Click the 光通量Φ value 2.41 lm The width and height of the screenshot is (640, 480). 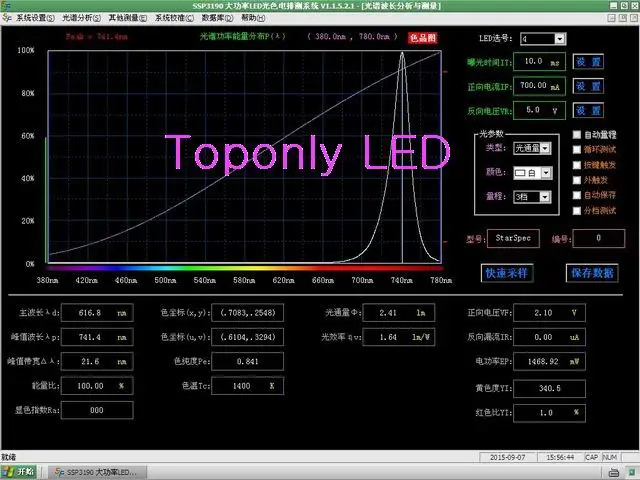pyautogui.click(x=398, y=313)
